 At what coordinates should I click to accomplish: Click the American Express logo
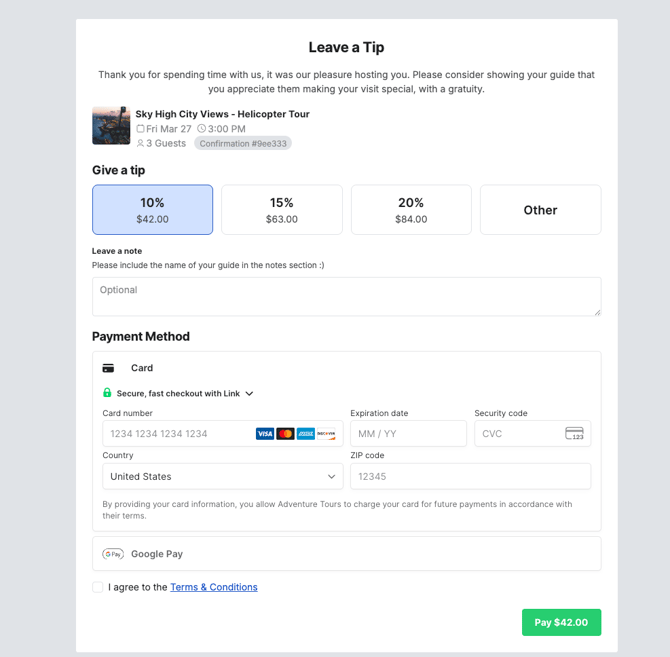click(306, 434)
